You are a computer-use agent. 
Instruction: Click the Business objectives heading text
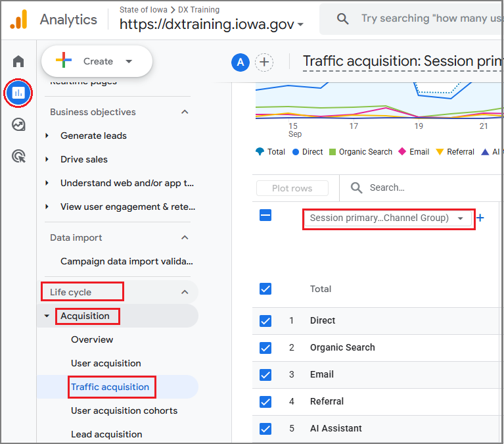[93, 112]
